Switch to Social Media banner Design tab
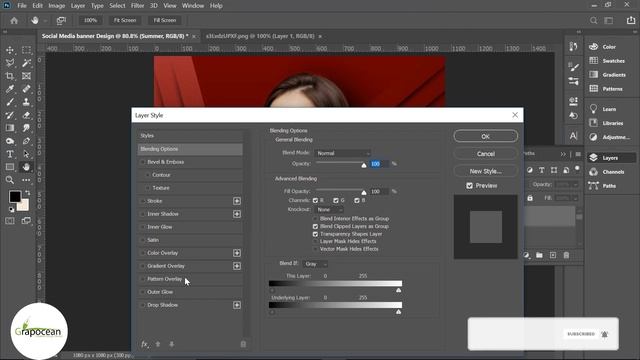The image size is (640, 360). click(115, 36)
